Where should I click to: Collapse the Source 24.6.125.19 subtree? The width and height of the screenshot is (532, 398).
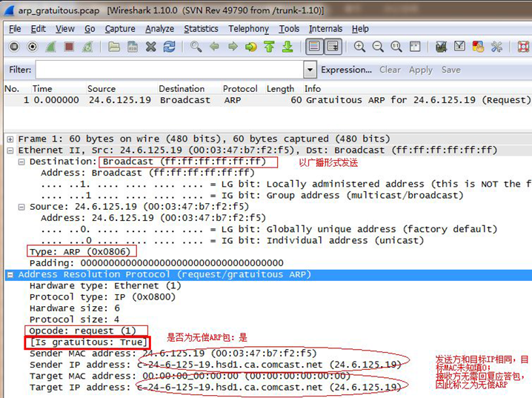click(21, 207)
